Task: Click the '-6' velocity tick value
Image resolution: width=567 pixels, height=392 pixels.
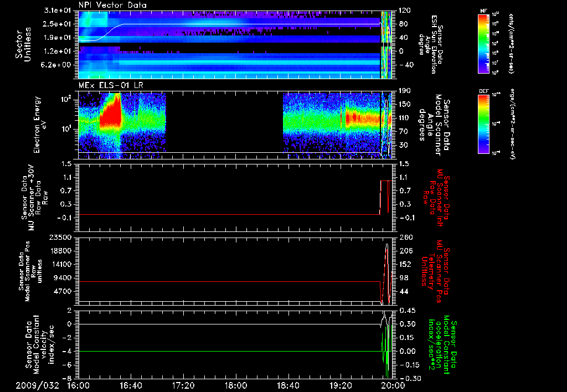Action: (67, 365)
